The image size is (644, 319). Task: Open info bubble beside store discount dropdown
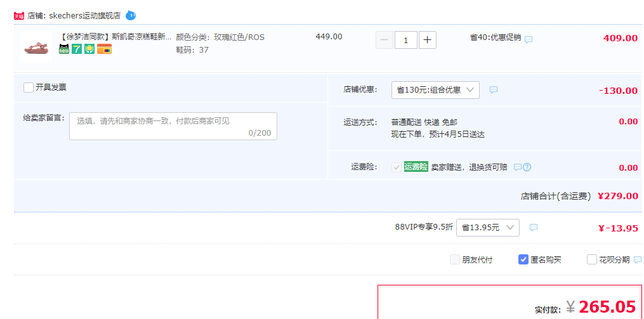tap(494, 89)
